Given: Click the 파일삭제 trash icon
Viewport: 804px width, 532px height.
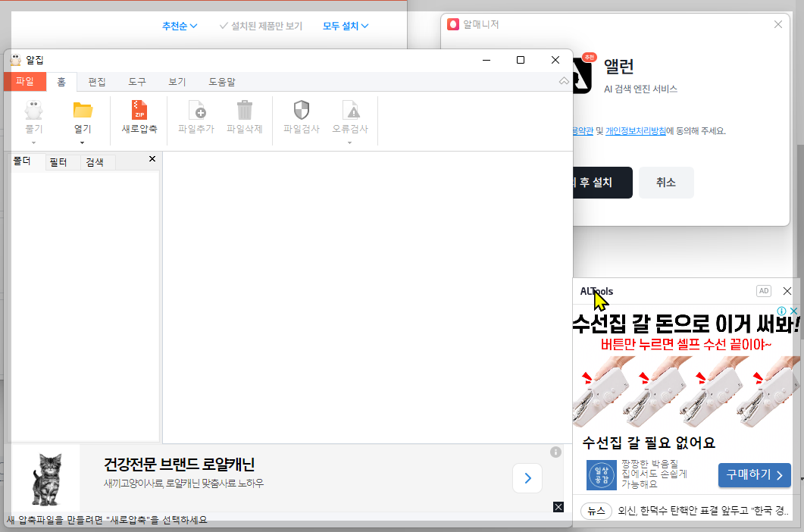Looking at the screenshot, I should 245,110.
